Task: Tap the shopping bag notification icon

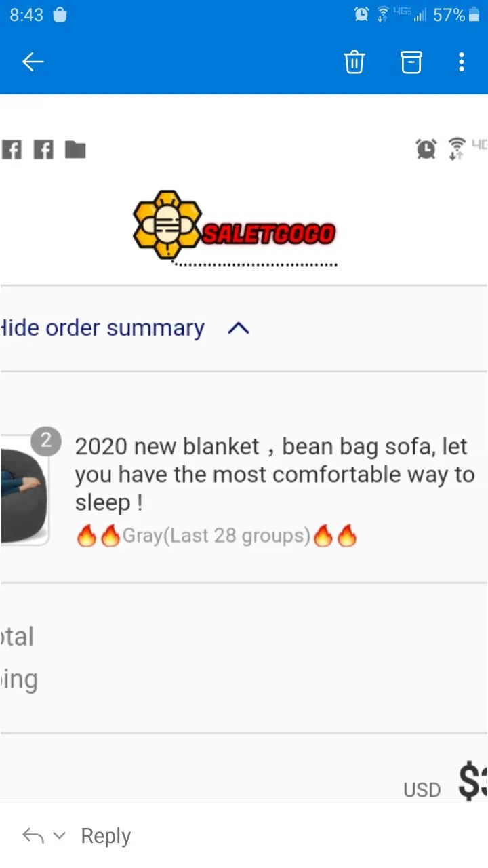Action: click(60, 14)
